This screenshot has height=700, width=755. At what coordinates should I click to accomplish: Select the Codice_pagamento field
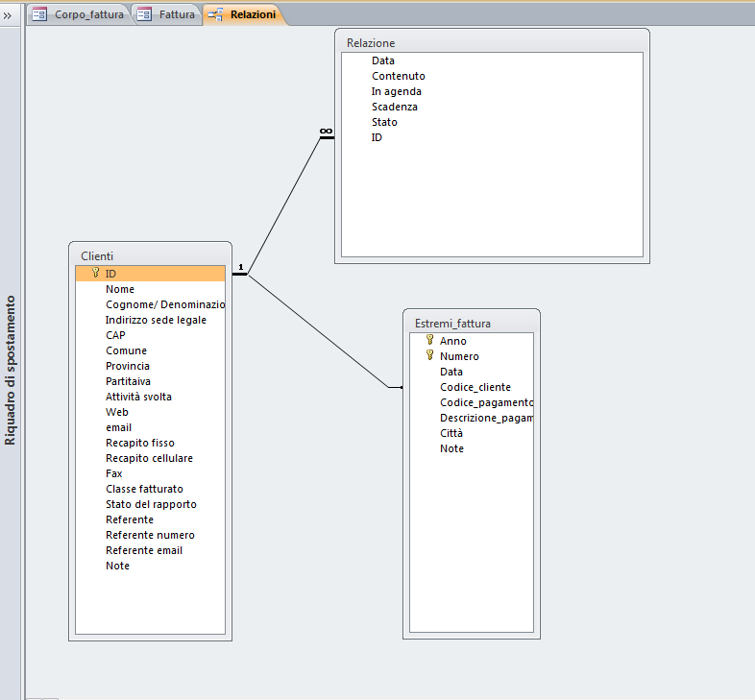point(472,402)
